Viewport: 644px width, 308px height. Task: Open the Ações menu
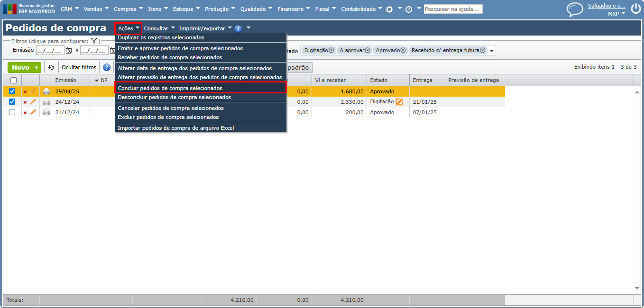coord(129,28)
